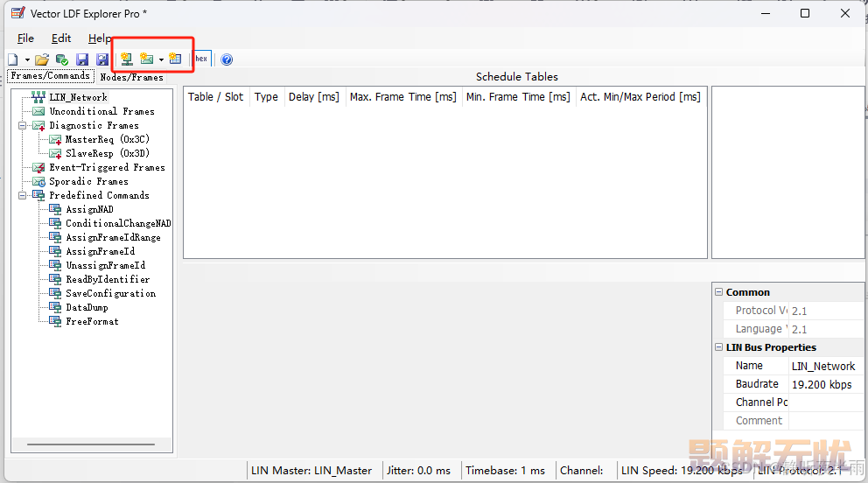This screenshot has width=868, height=483.
Task: Select the Diagnostic Frames tree item
Action: pyautogui.click(x=94, y=126)
